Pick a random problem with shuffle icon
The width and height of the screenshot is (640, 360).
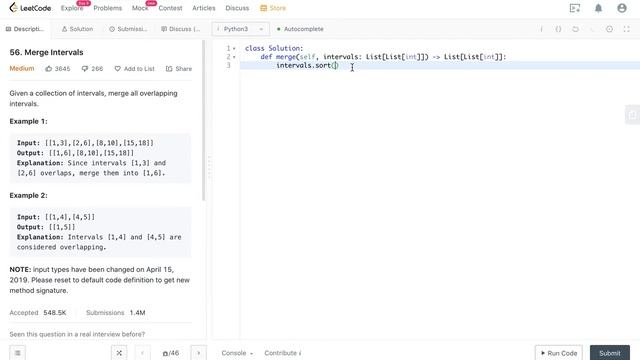click(119, 353)
